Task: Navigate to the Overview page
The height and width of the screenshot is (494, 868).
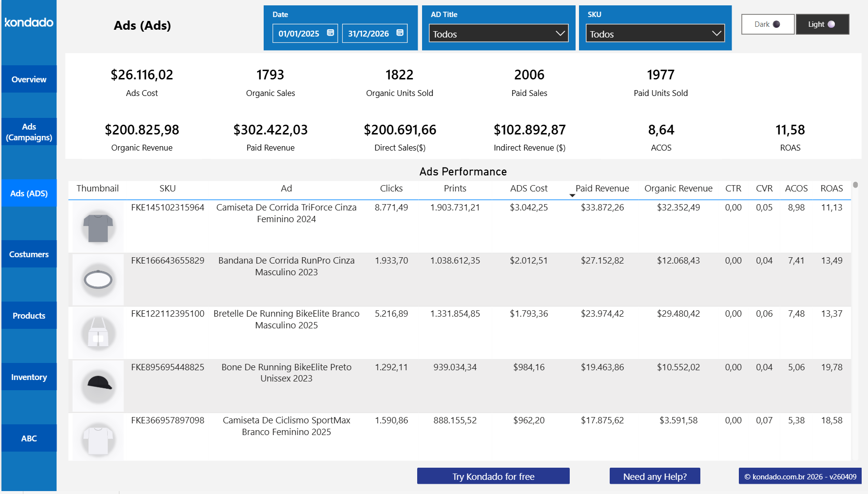Action: [x=29, y=79]
